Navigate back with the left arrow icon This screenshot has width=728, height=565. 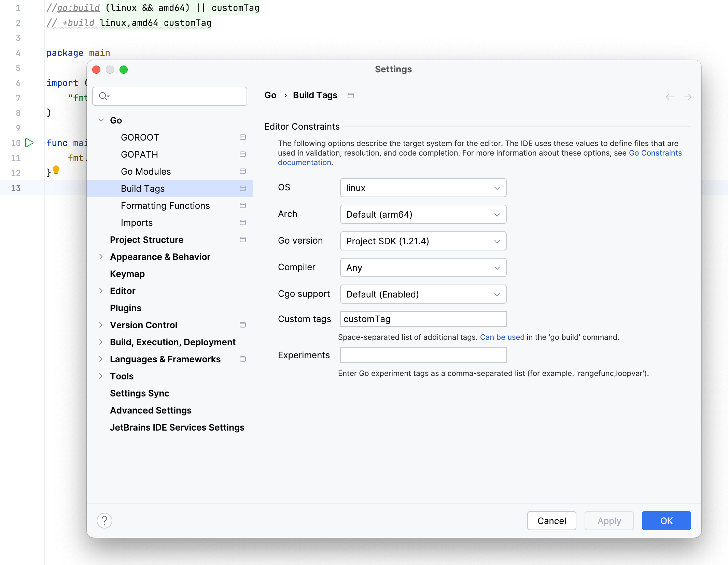pos(670,97)
